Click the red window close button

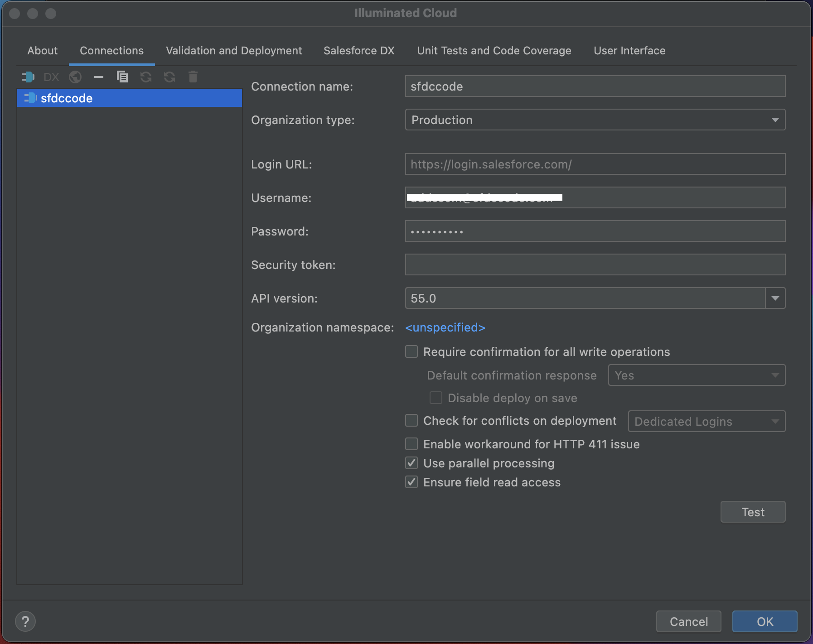[15, 14]
